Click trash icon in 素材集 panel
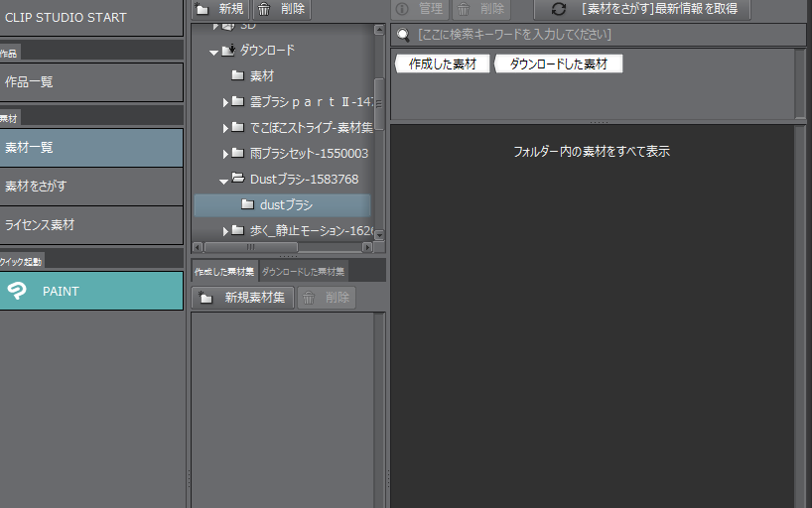 309,298
